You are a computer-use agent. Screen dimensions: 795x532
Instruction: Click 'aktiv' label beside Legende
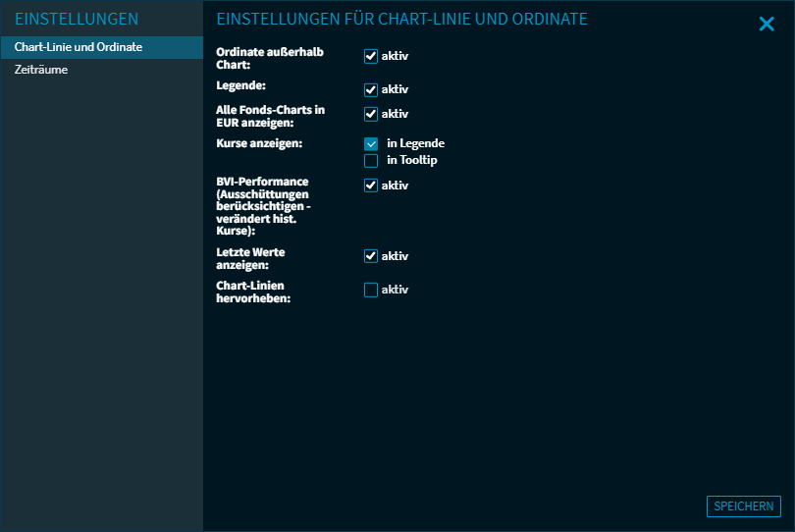[x=395, y=90]
